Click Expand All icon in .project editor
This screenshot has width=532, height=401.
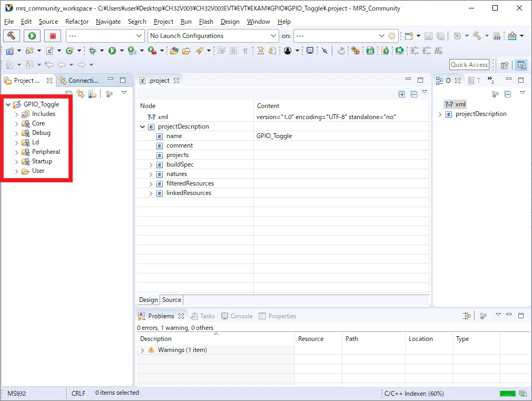pos(402,94)
